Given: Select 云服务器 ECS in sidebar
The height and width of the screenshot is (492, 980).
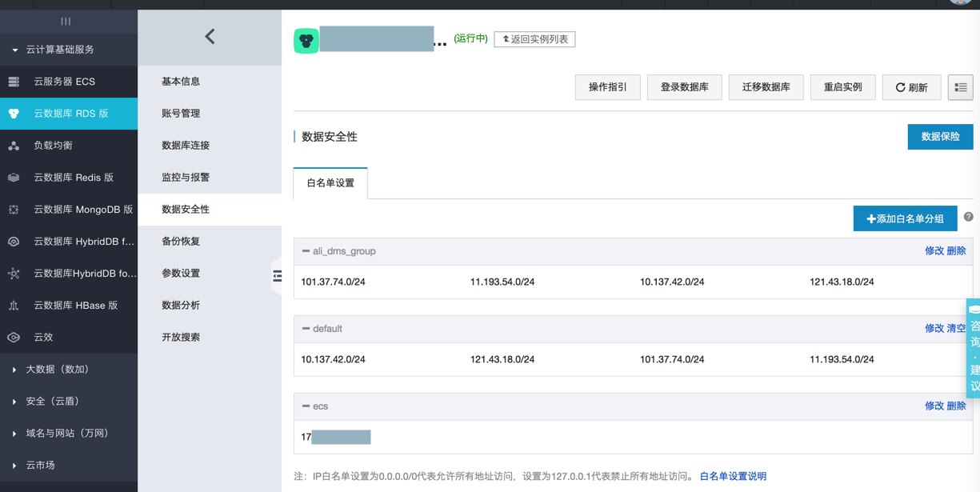Looking at the screenshot, I should (x=64, y=82).
